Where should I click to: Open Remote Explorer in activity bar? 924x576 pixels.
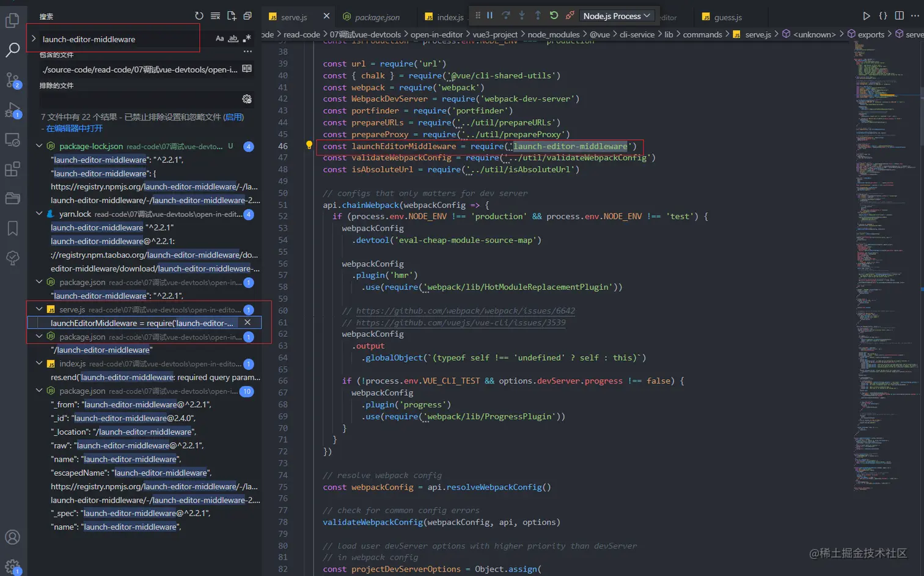click(12, 140)
